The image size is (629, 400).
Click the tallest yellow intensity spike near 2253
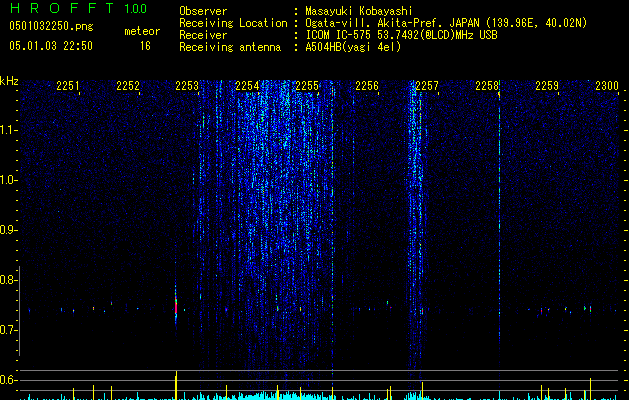coord(176,385)
